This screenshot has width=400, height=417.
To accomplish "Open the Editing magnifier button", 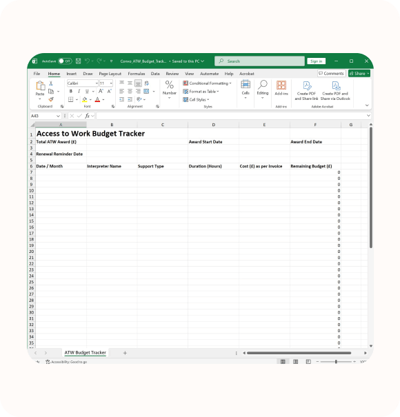I will 263,88.
